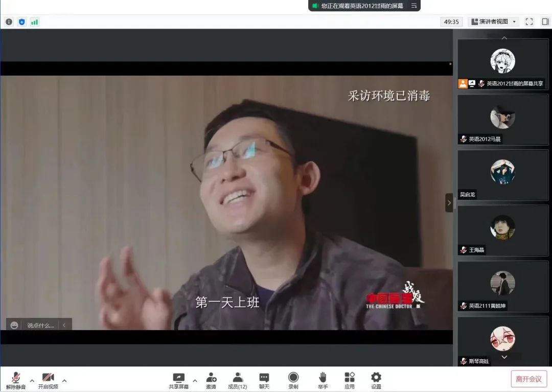
Task: Click the name label 吴启龙
Action: [x=468, y=195]
